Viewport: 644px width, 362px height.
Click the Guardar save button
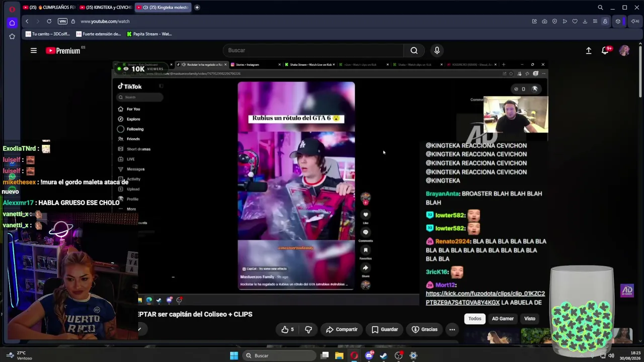pyautogui.click(x=384, y=329)
